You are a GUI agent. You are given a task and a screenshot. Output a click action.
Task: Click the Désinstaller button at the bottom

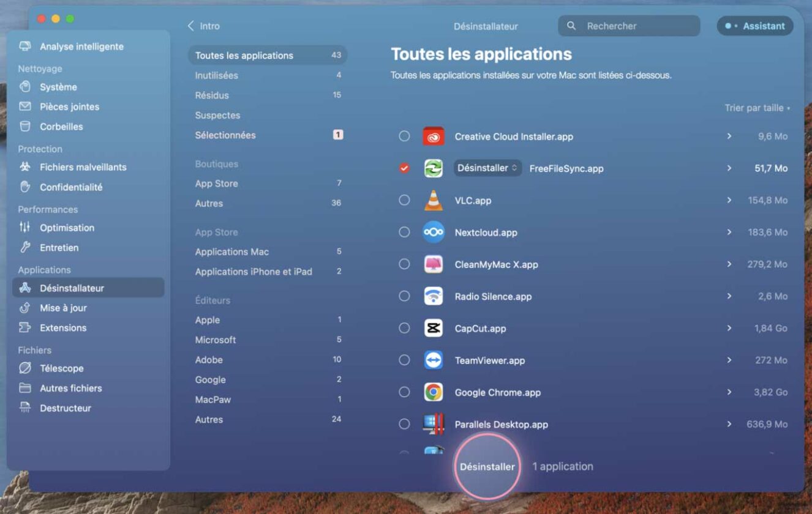[x=487, y=466]
